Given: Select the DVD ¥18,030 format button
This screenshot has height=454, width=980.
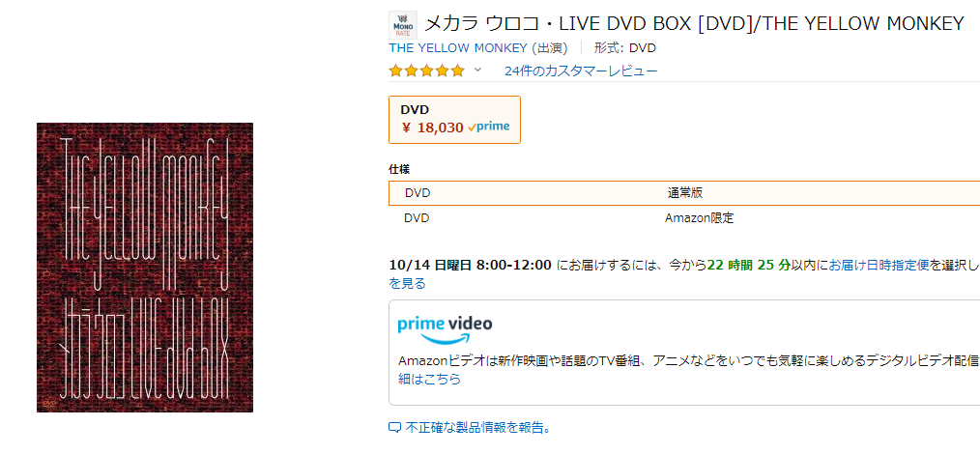Looking at the screenshot, I should coord(454,119).
